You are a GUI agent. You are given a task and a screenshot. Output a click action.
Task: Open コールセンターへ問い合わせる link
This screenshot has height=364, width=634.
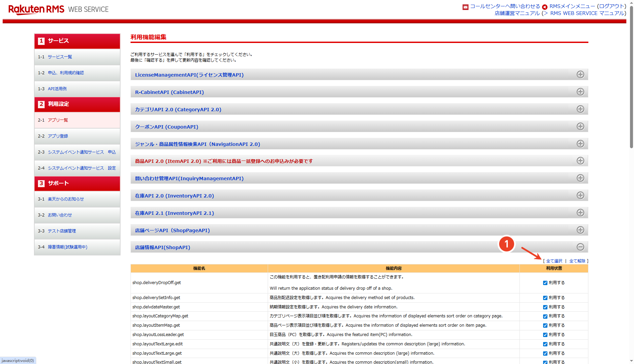(x=505, y=6)
